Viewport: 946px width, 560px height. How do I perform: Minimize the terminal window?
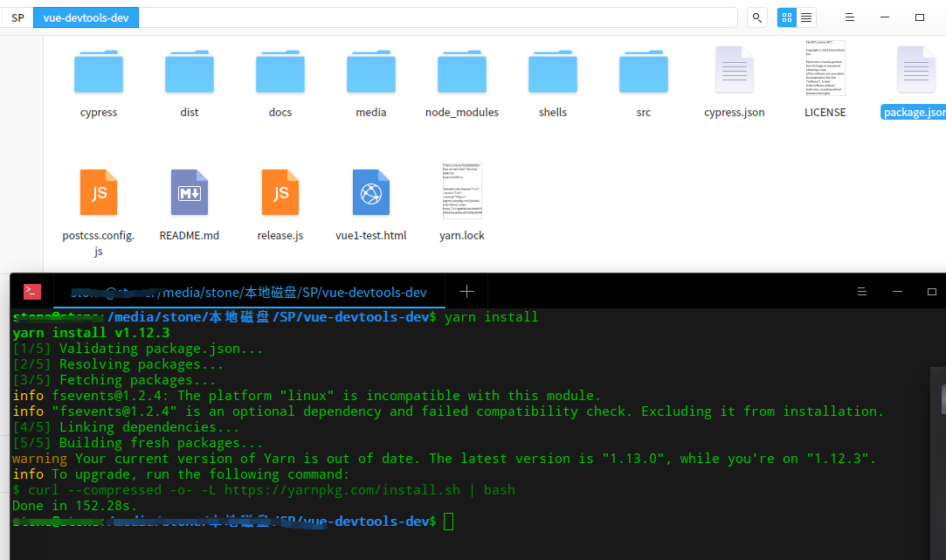pos(897,292)
